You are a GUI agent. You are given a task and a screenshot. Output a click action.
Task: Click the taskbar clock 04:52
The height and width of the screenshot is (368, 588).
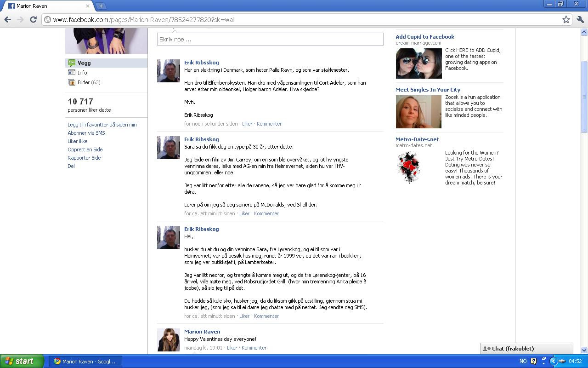point(575,361)
